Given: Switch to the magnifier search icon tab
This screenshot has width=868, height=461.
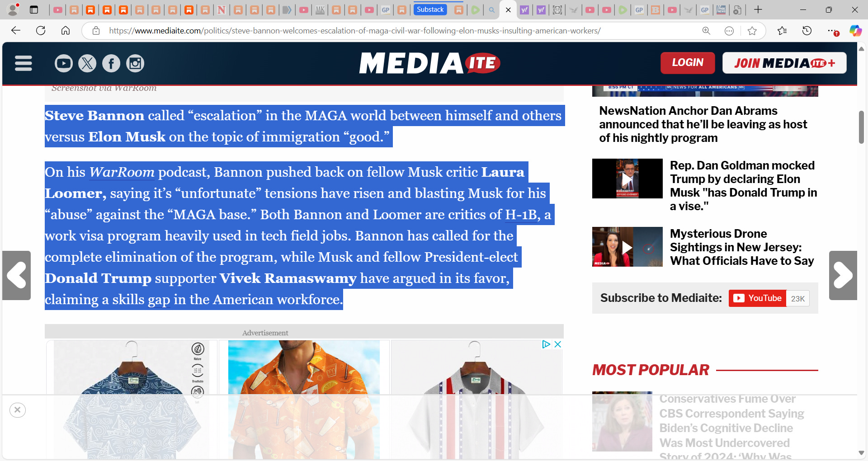Looking at the screenshot, I should pos(492,10).
